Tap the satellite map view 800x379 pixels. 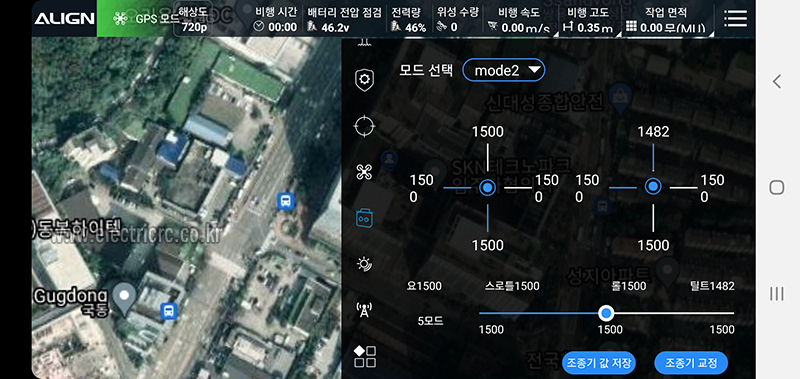[x=186, y=208]
